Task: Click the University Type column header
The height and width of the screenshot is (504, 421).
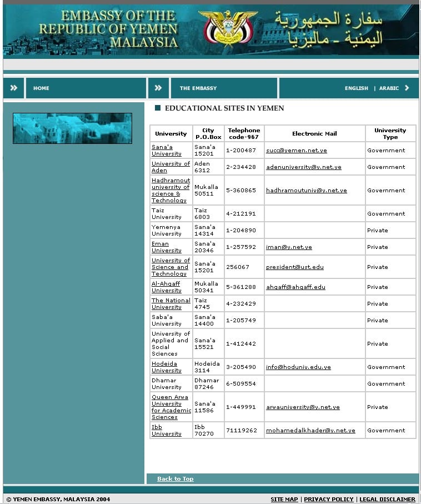Action: click(x=390, y=134)
